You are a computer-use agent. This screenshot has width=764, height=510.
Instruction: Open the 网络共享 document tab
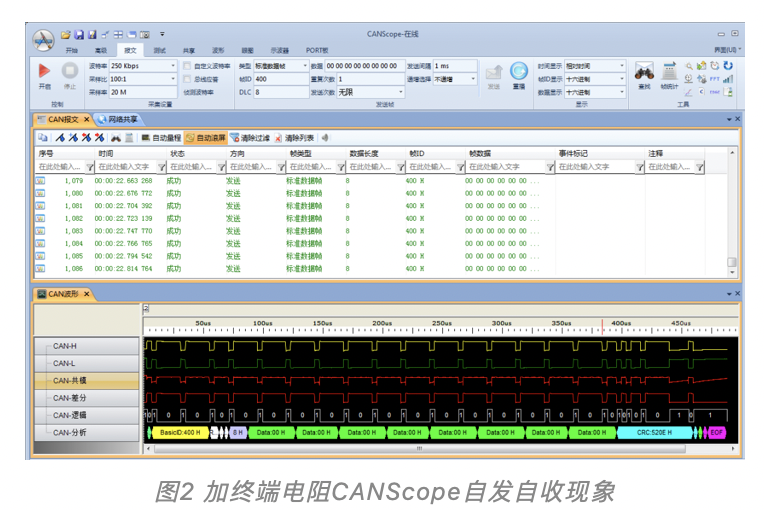tap(118, 119)
